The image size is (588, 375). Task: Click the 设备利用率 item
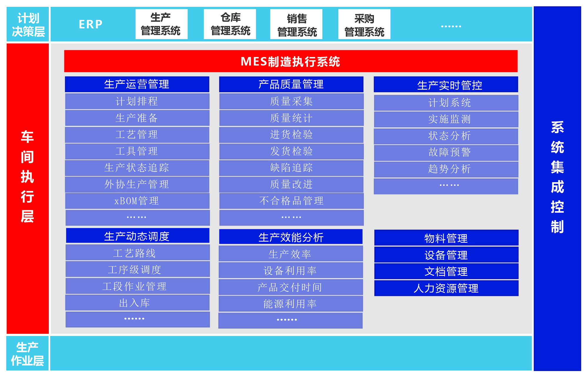(x=290, y=271)
